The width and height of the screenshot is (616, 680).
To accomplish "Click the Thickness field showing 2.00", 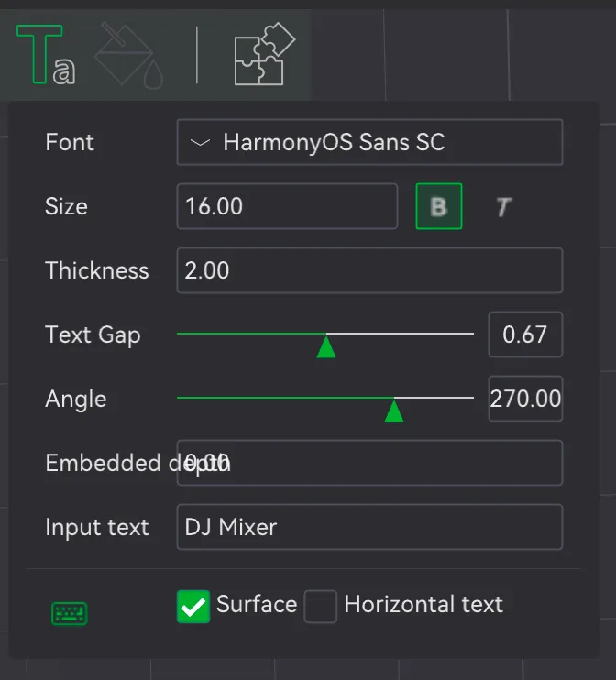I will (369, 270).
